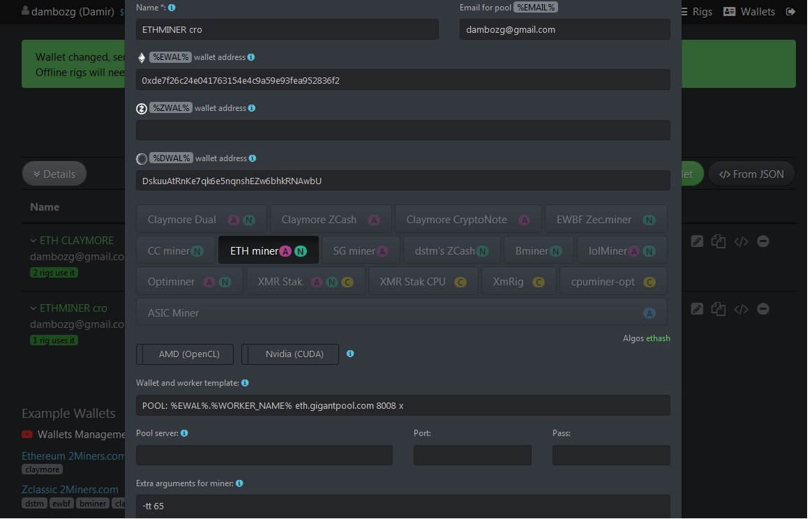The height and width of the screenshot is (519, 812).
Task: Select ASIC Miner
Action: (x=401, y=313)
